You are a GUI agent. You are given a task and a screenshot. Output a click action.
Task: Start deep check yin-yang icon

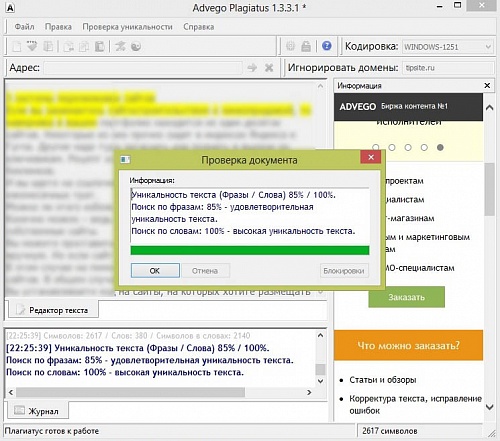136,46
